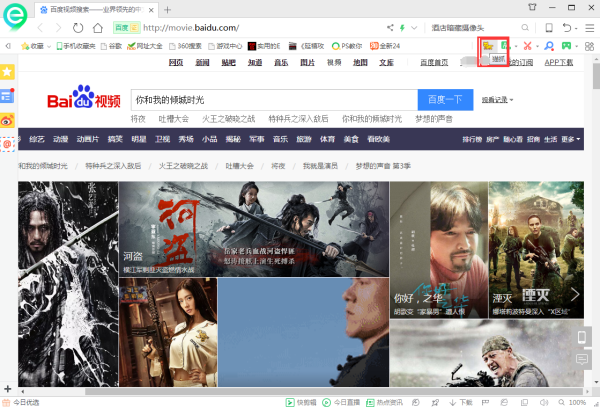Screen dimensions: 600x408
Task: Open the blue news feed sidebar icon
Action: pyautogui.click(x=7, y=96)
